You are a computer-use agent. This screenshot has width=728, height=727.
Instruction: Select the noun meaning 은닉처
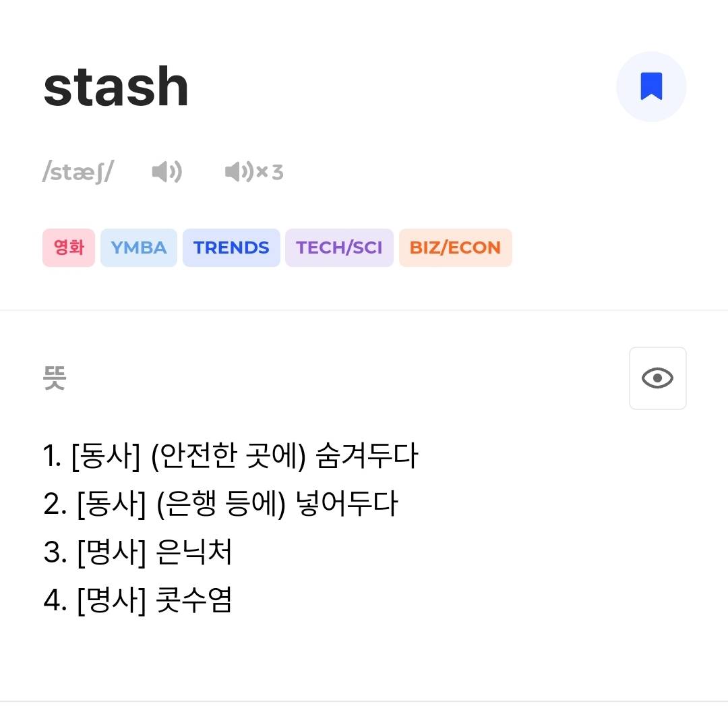193,552
